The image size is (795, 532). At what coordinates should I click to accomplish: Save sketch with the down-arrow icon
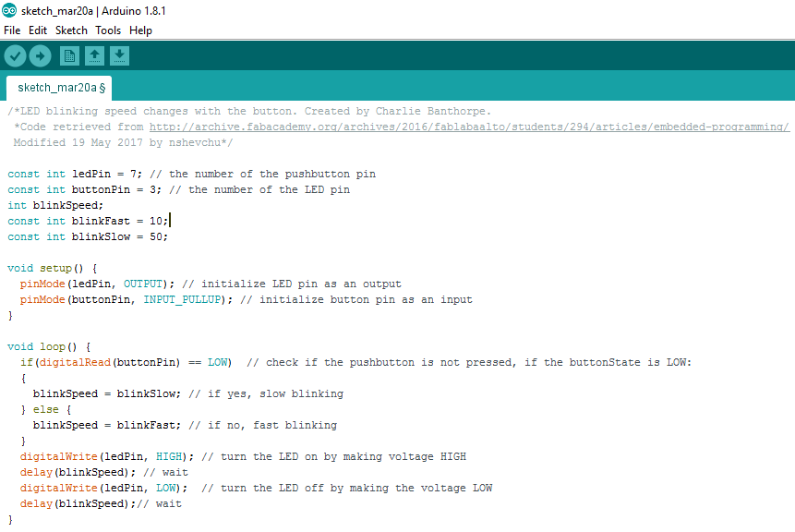119,55
